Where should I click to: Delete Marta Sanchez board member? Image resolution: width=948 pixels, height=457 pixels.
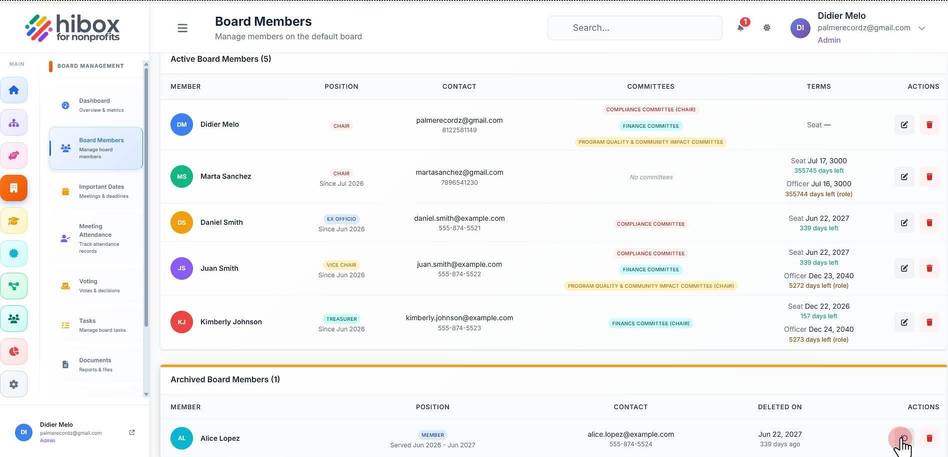click(929, 177)
